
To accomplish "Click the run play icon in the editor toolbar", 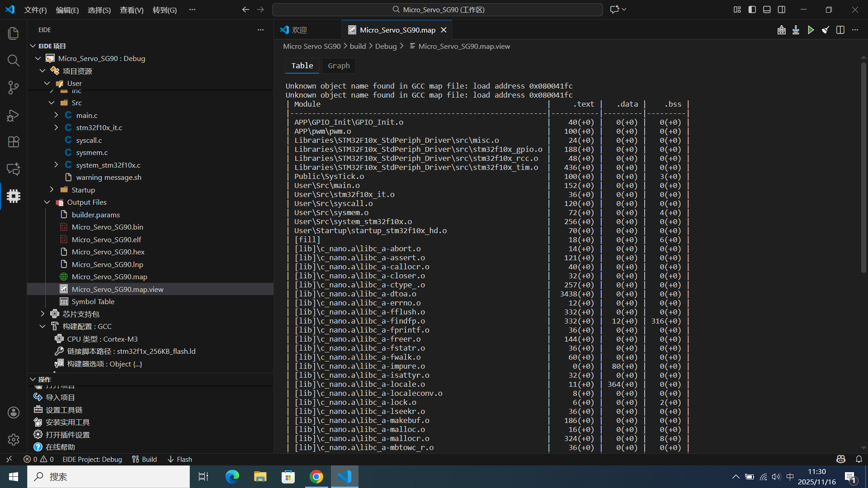I will 811,30.
